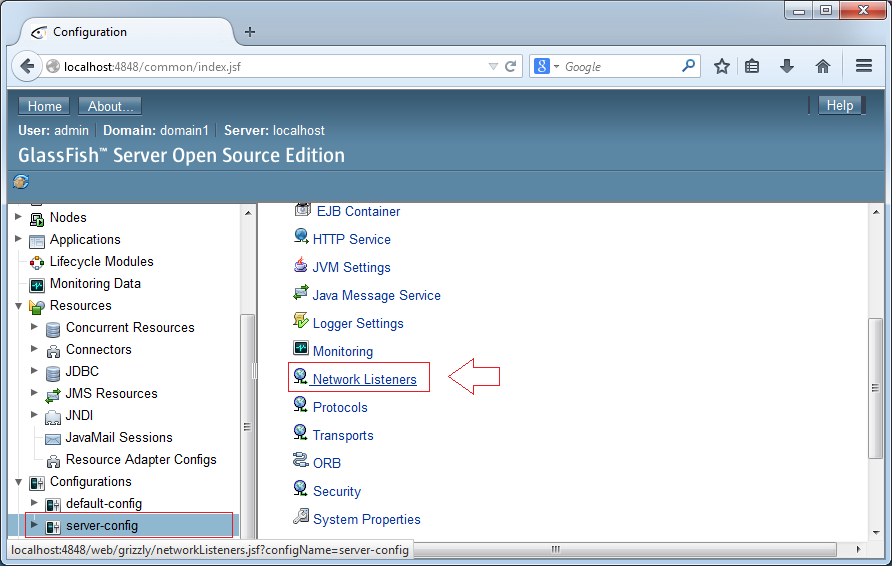Viewport: 892px width, 566px height.
Task: Click the Resources folder icon
Action: pos(37,307)
